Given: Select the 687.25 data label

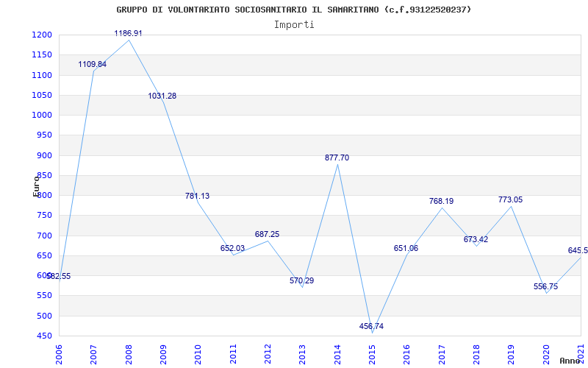Looking at the screenshot, I should coord(267,235).
